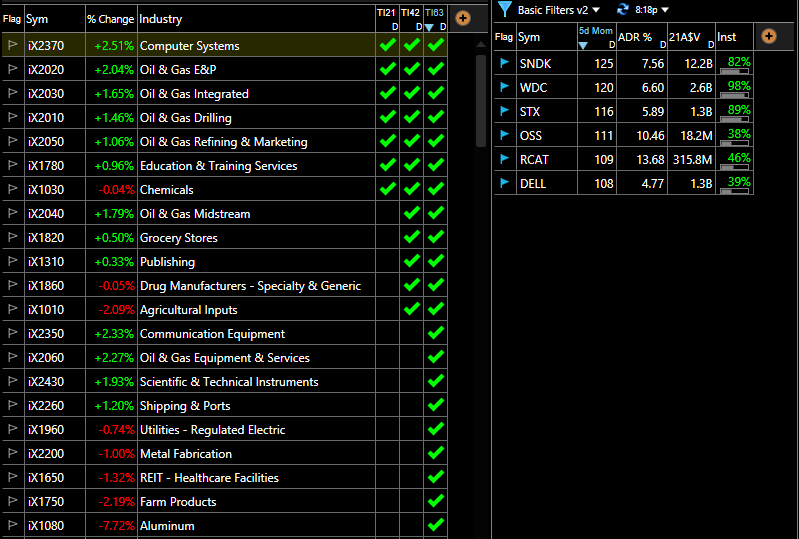Toggle the blue flag for SNDK
Viewport: 799px width, 539px height.
504,63
